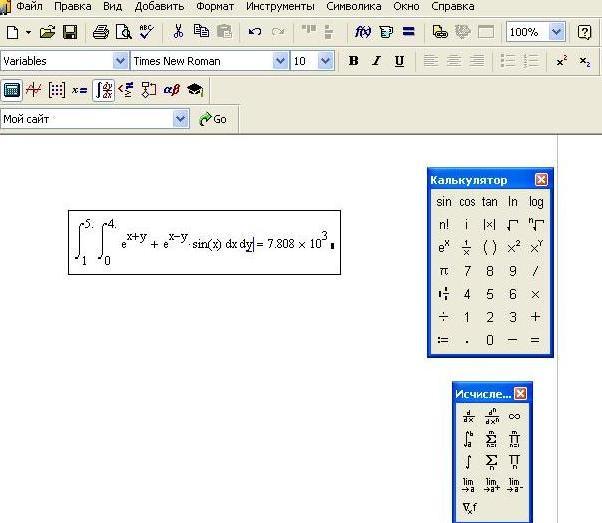Undo the last action
Image resolution: width=602 pixels, height=523 pixels.
[255, 31]
